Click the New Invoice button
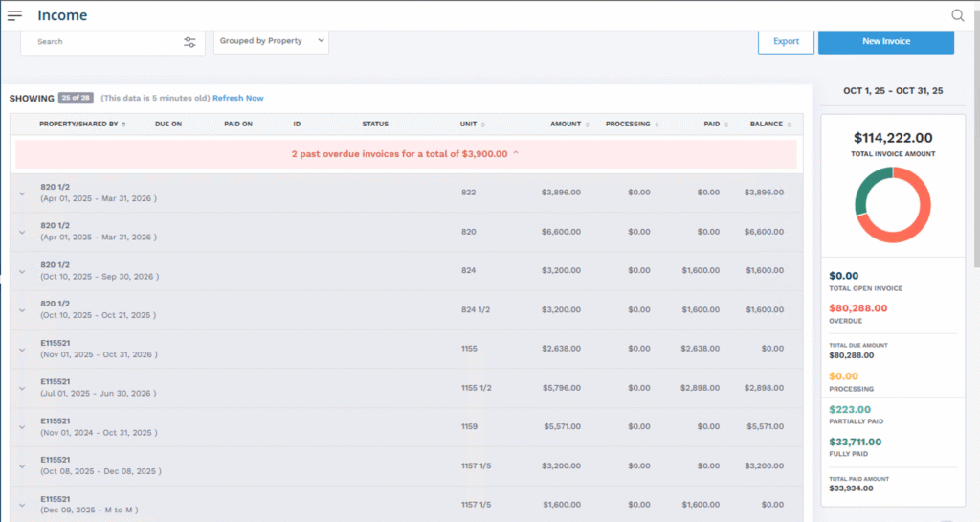This screenshot has height=522, width=980. click(x=885, y=42)
